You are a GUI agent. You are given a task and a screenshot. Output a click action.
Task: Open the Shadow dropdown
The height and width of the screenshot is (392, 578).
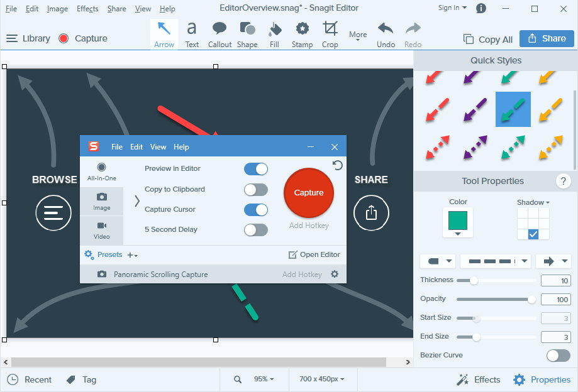(x=533, y=202)
